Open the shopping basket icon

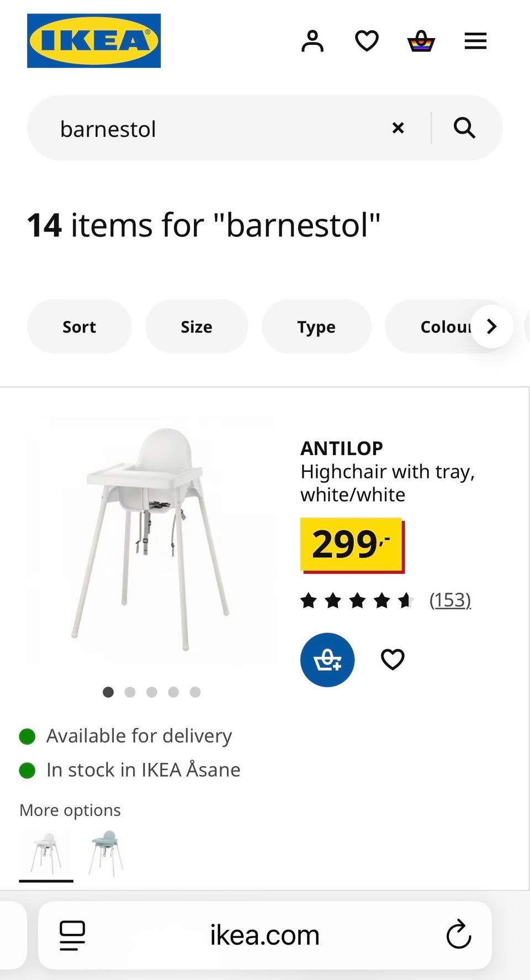coord(421,41)
